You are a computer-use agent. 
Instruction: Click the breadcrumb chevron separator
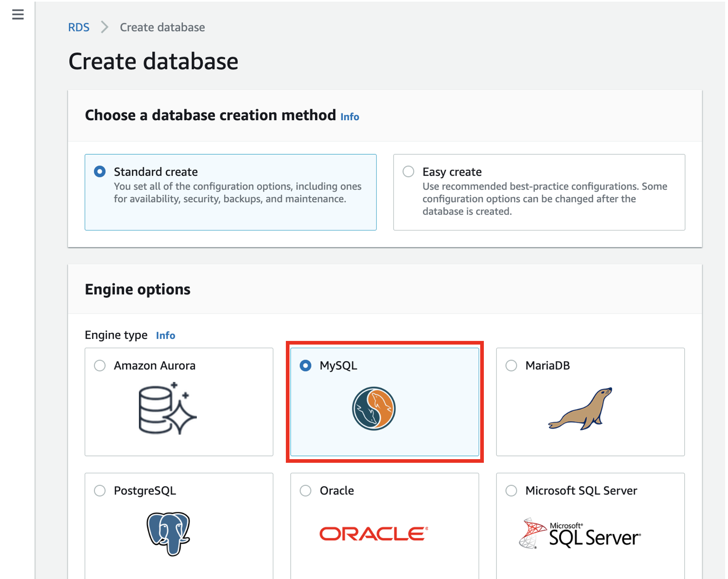click(x=104, y=27)
